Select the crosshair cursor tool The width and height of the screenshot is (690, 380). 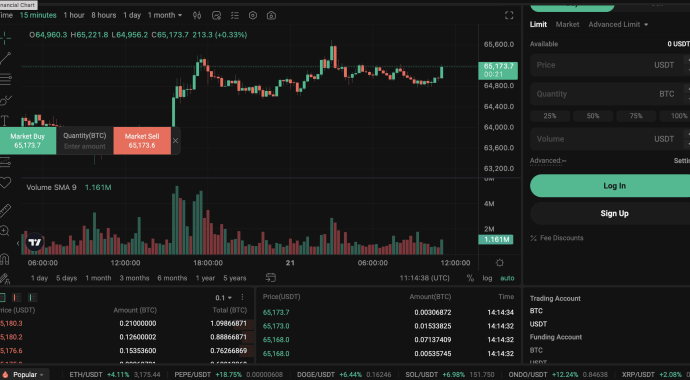tap(5, 38)
